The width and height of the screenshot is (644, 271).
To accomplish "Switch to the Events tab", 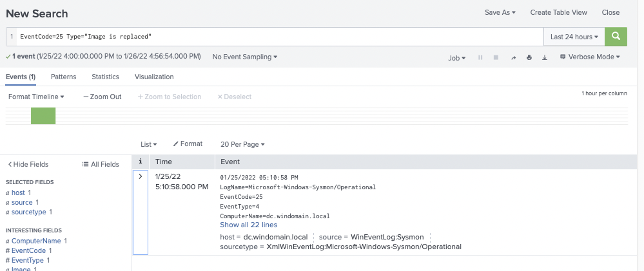I will pyautogui.click(x=21, y=77).
